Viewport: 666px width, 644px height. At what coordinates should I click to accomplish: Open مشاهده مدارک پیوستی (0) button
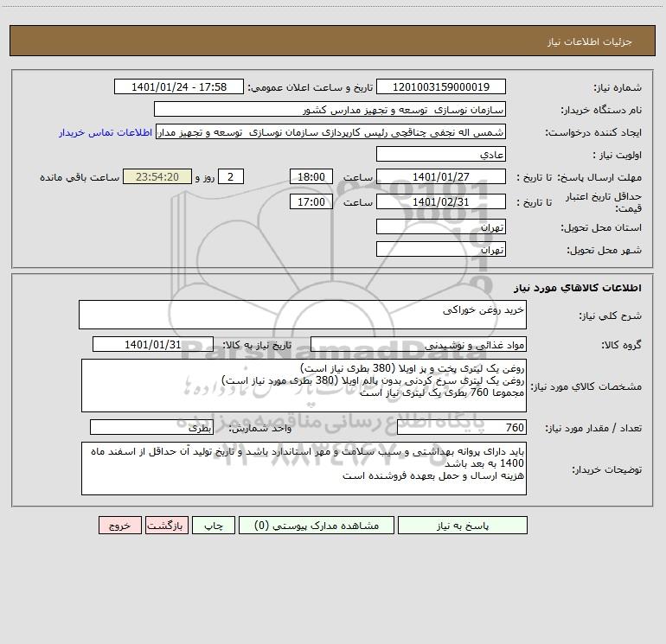tap(317, 525)
